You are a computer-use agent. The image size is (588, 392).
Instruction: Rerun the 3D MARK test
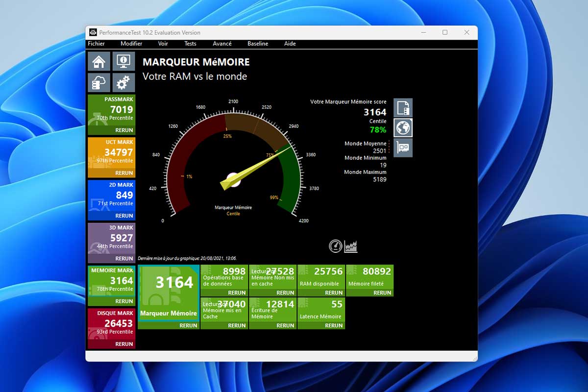(124, 258)
